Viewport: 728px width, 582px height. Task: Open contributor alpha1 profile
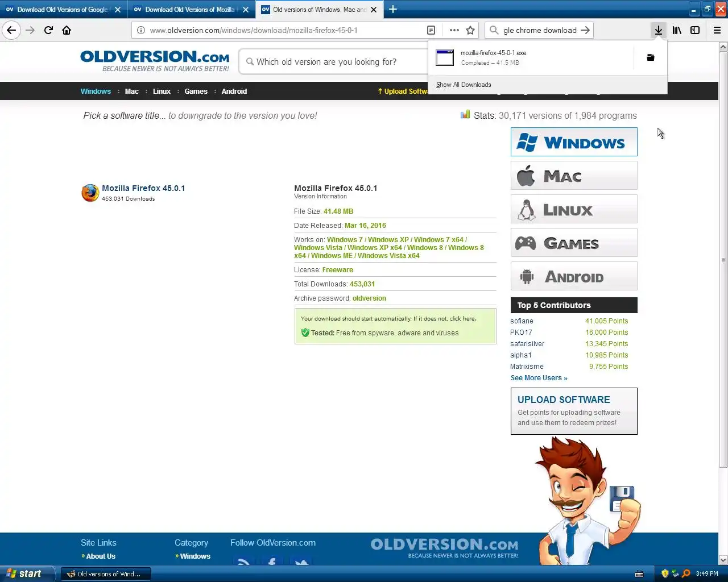521,355
